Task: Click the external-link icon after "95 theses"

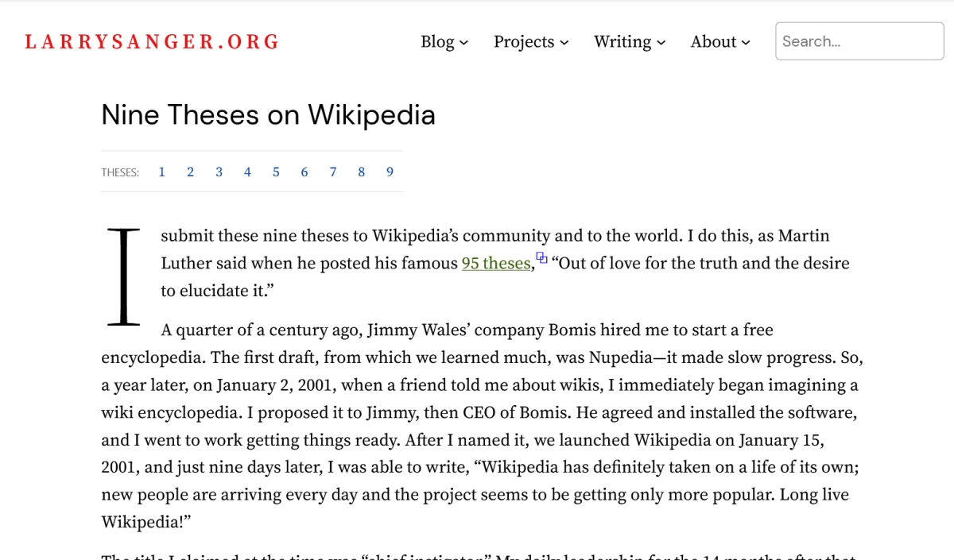Action: coord(541,257)
